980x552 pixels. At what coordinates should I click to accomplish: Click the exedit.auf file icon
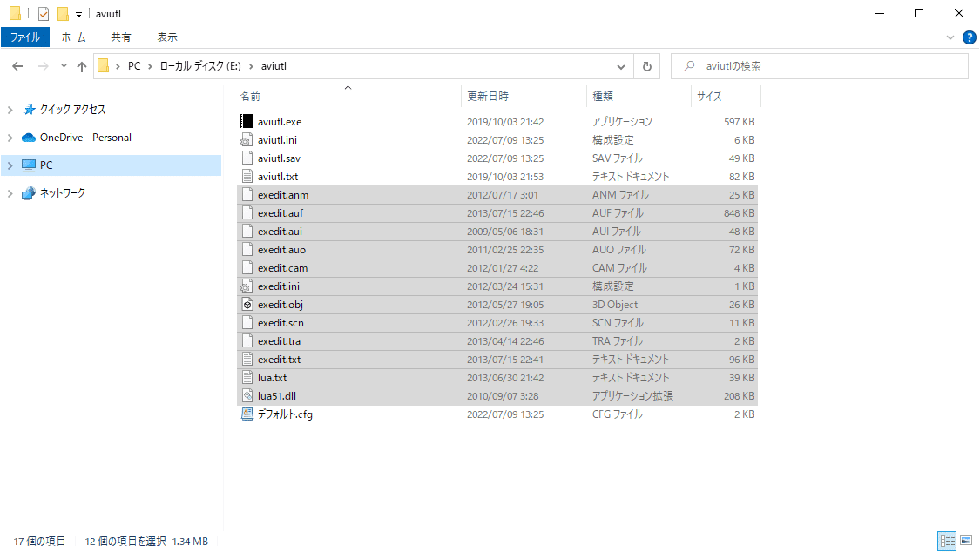pos(247,213)
